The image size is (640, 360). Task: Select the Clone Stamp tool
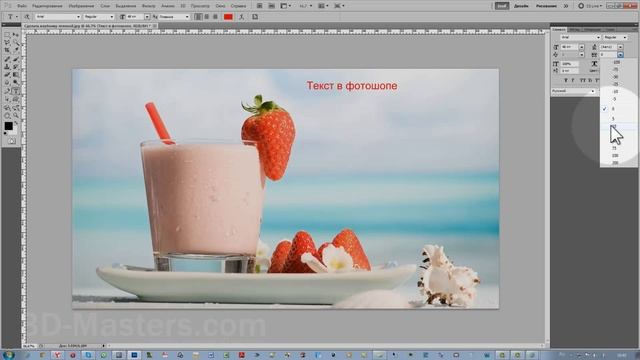(x=7, y=66)
